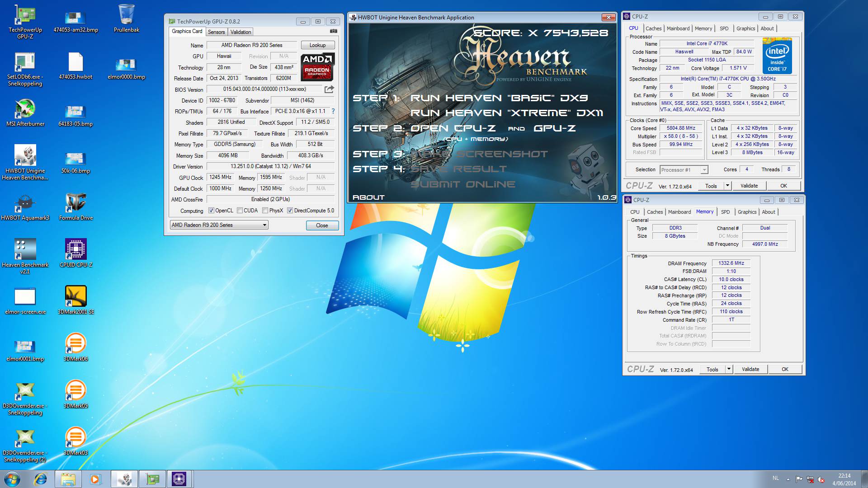Open the Prullenbak recycle bin
Viewport: 868px width, 488px height.
coord(127,19)
